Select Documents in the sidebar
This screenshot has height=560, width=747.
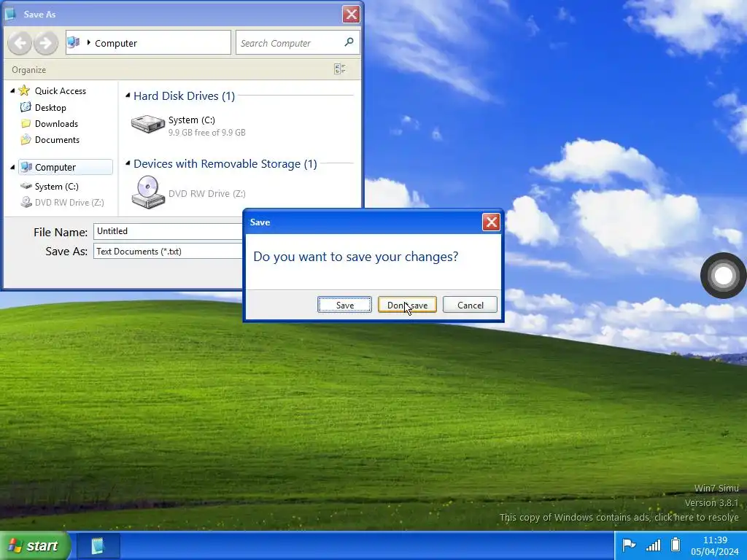pos(57,140)
